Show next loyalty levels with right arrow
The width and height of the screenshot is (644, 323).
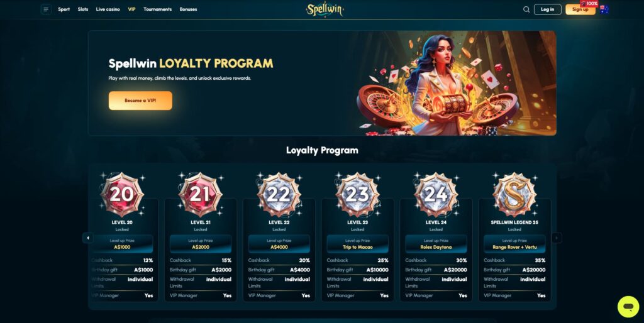(556, 238)
